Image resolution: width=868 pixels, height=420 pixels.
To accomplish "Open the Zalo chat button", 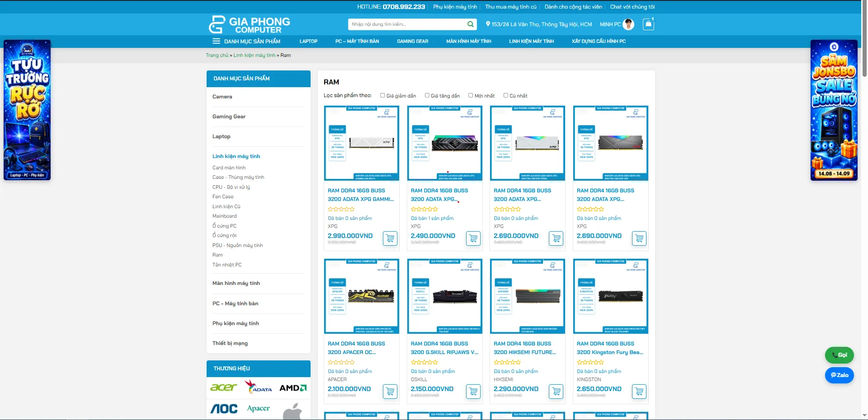I will point(840,375).
